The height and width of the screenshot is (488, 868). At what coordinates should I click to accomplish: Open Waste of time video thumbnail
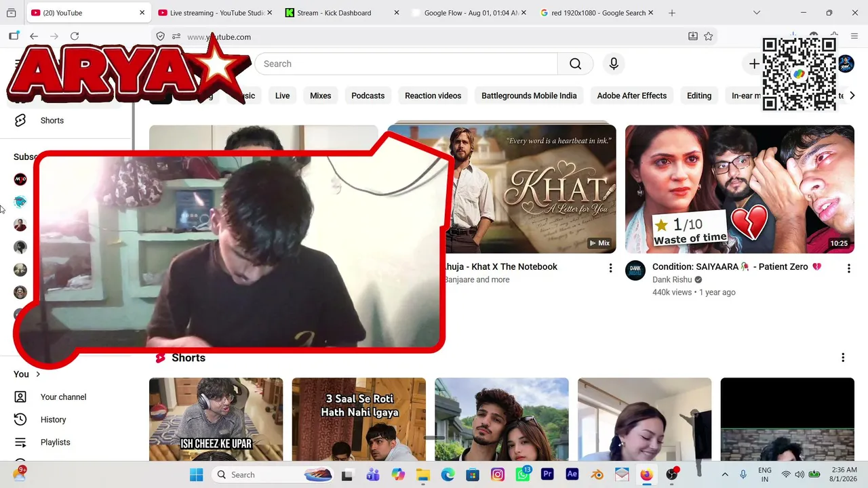(x=740, y=189)
